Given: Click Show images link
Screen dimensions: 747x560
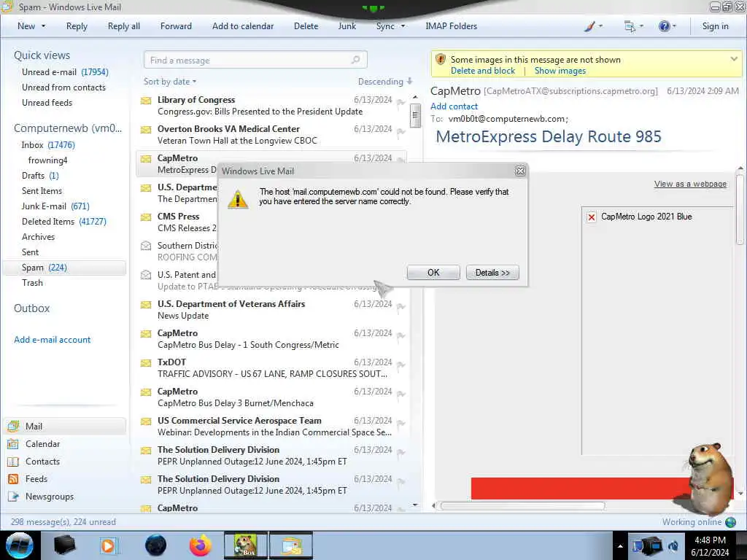Looking at the screenshot, I should pyautogui.click(x=560, y=71).
